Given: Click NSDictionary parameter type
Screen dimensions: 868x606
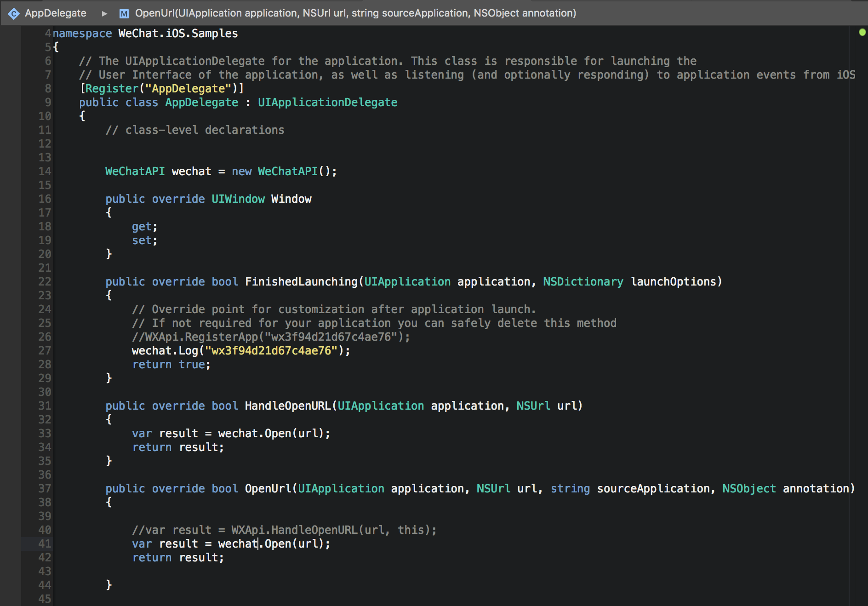Looking at the screenshot, I should tap(583, 282).
